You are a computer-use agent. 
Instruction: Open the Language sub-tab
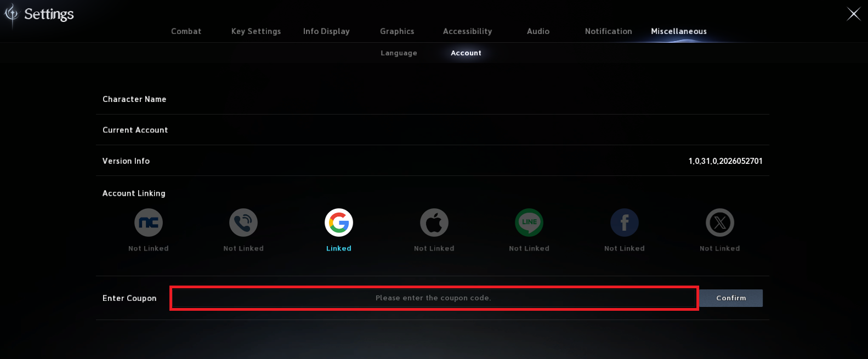coord(399,53)
